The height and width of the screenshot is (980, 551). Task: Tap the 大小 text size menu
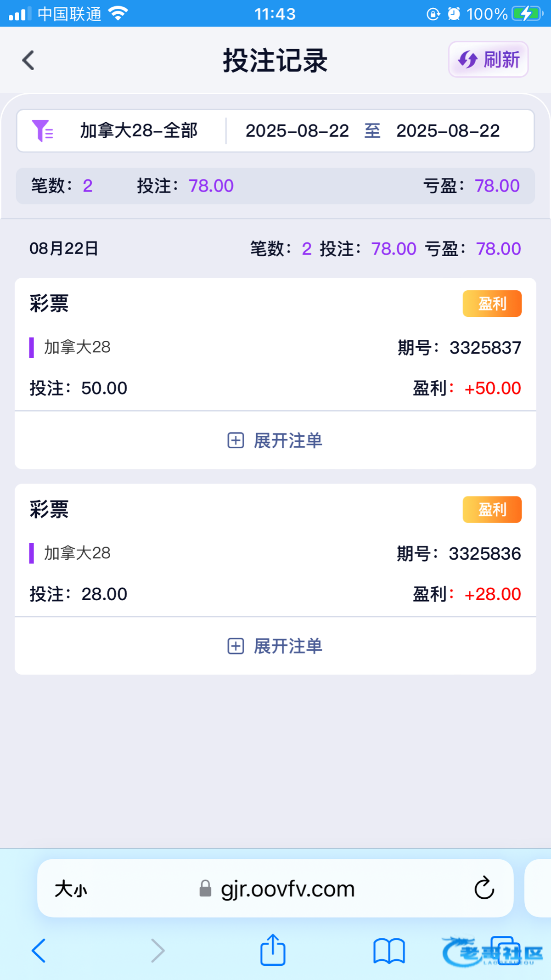71,889
